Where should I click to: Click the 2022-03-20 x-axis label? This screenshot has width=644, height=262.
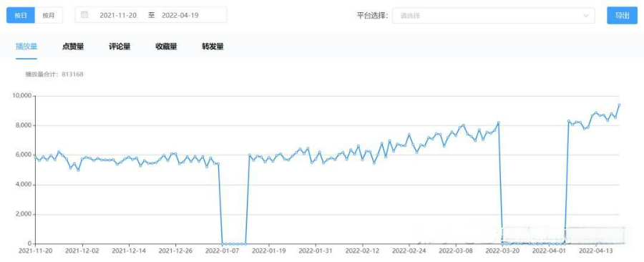[503, 251]
